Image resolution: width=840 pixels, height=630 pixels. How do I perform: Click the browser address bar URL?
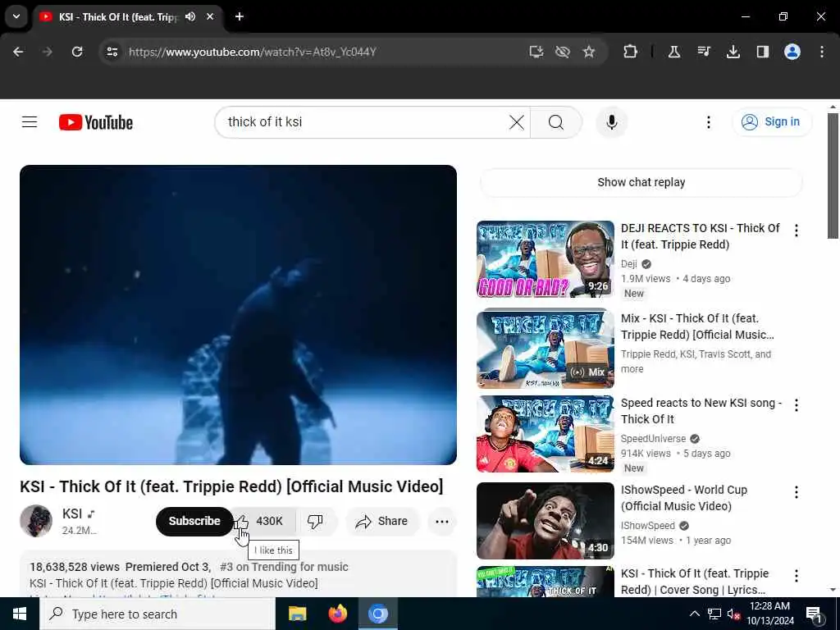coord(253,52)
